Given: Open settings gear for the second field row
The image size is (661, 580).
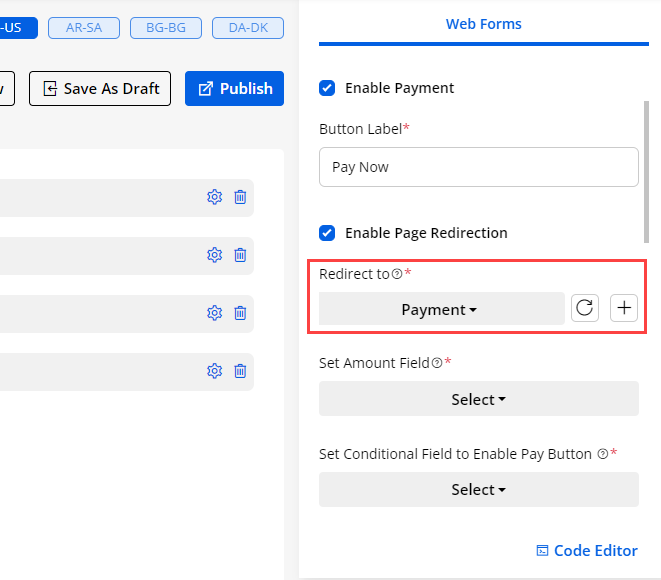Looking at the screenshot, I should [x=214, y=255].
